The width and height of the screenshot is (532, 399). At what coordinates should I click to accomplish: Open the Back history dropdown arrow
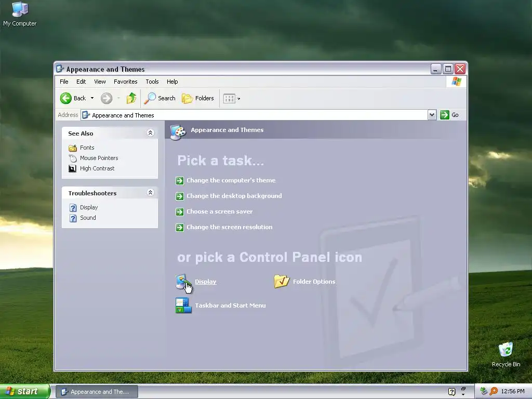[92, 98]
